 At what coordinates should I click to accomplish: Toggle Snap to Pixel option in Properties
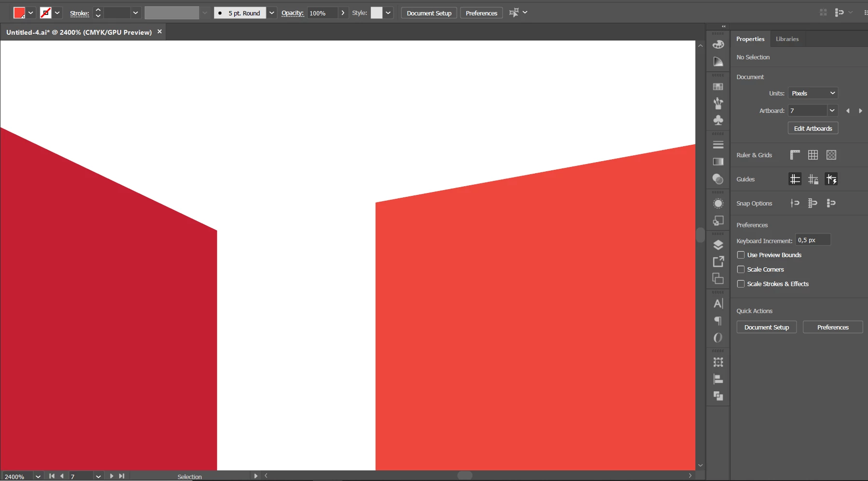pyautogui.click(x=831, y=203)
